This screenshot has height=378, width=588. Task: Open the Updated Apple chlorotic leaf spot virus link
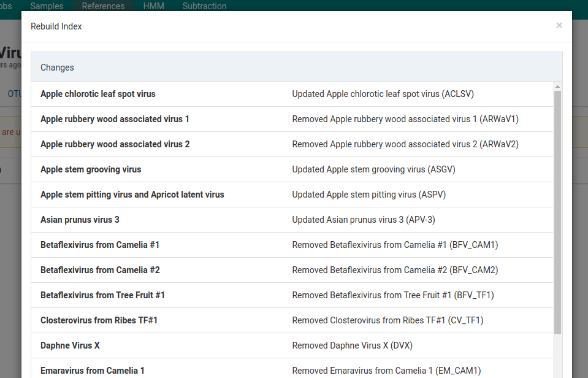click(x=383, y=94)
